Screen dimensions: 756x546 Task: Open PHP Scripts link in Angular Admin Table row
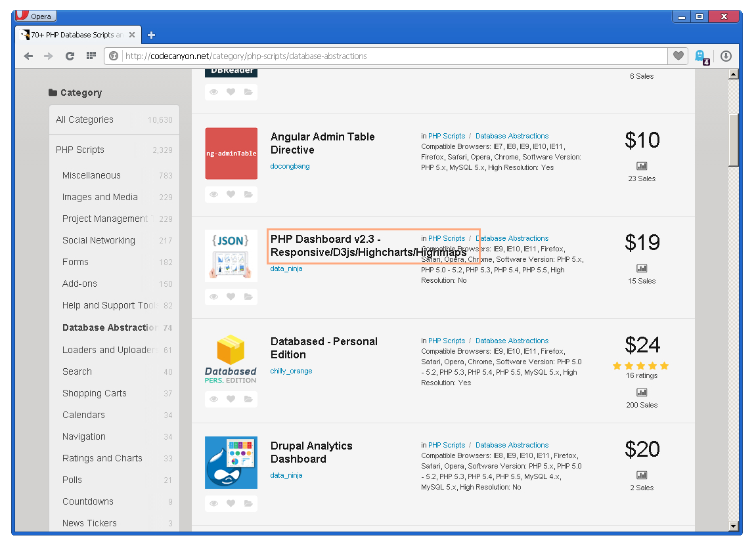point(447,136)
